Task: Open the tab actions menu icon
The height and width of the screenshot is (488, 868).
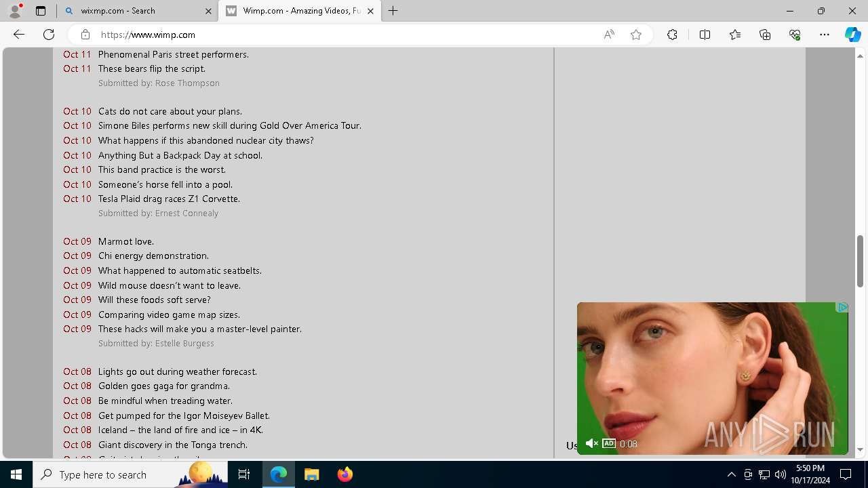Action: 41,11
